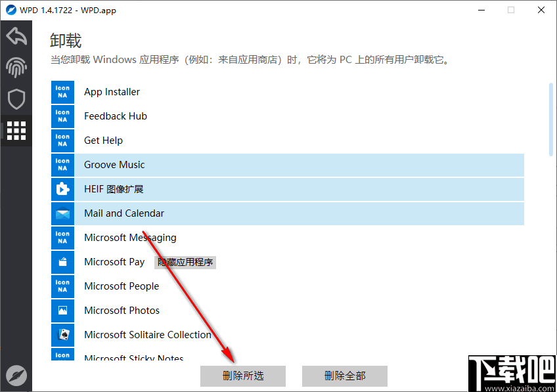Click the WPD logo at the sidebar bottom
The height and width of the screenshot is (392, 557).
coord(16,376)
